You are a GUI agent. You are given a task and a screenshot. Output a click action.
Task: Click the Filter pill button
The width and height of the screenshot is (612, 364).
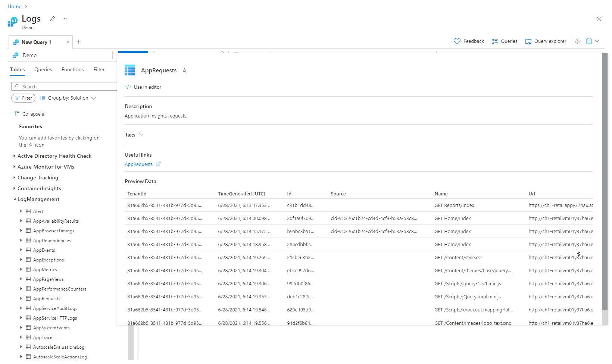click(x=23, y=98)
